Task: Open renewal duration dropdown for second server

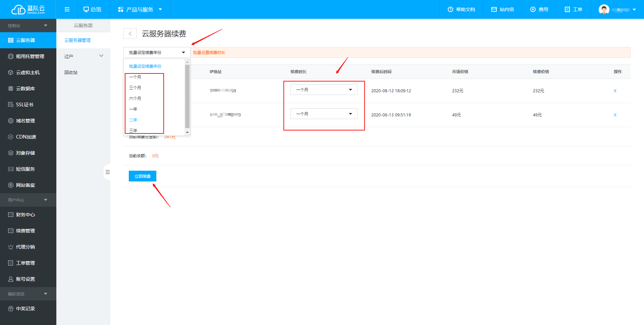Action: [x=324, y=114]
